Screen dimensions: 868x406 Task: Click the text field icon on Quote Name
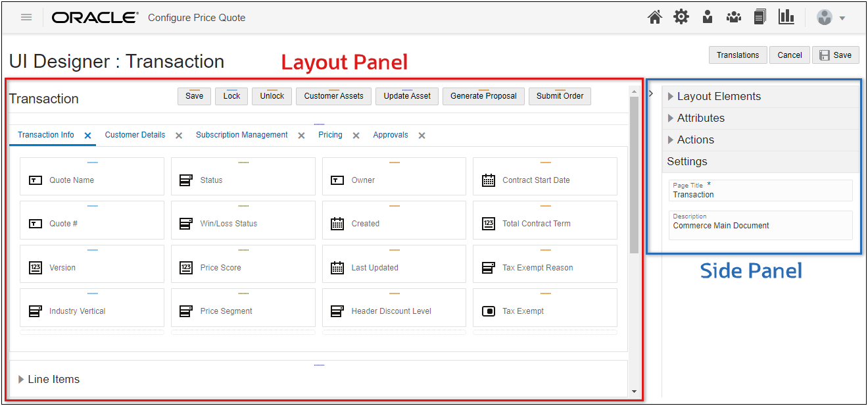pos(35,180)
